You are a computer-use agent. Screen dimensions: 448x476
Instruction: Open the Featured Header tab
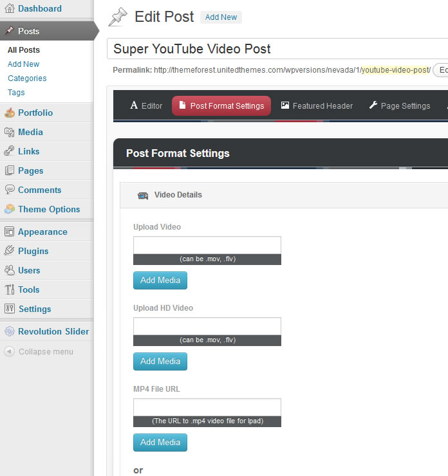point(317,106)
